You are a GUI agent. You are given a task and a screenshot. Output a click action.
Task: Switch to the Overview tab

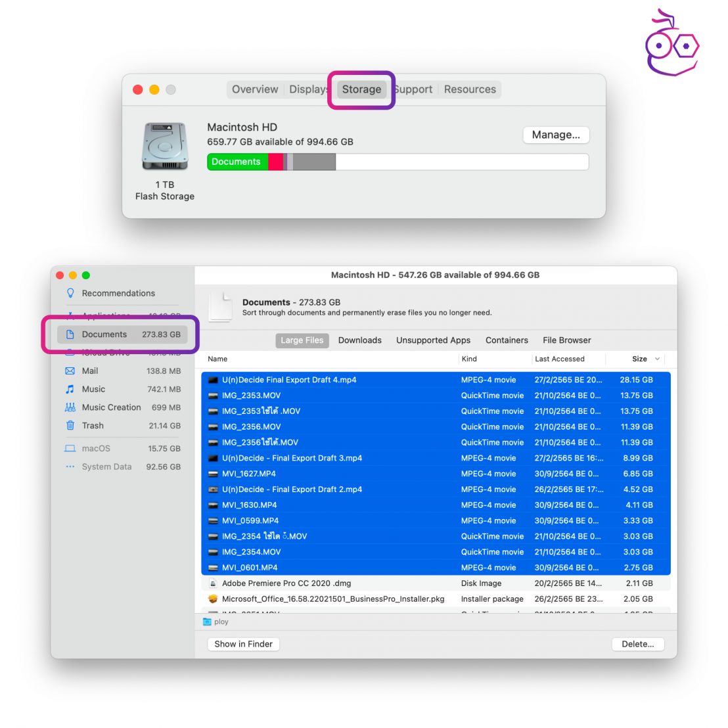pyautogui.click(x=255, y=89)
